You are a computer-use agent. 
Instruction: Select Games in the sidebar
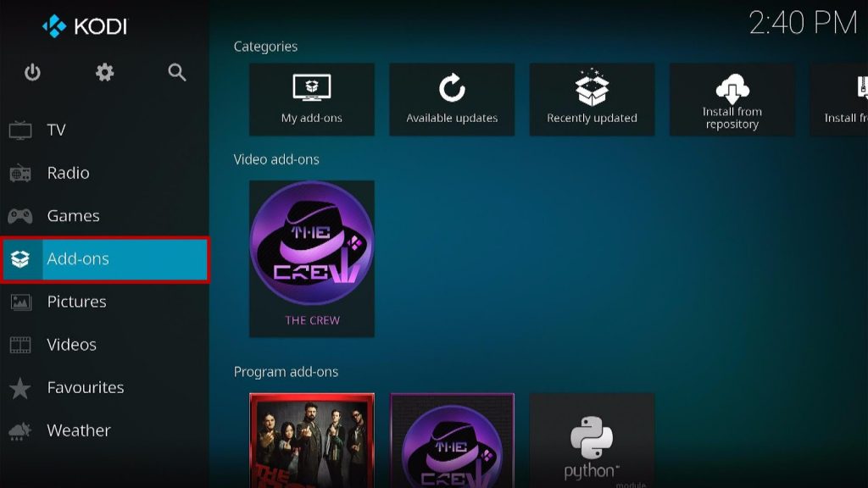click(x=104, y=216)
